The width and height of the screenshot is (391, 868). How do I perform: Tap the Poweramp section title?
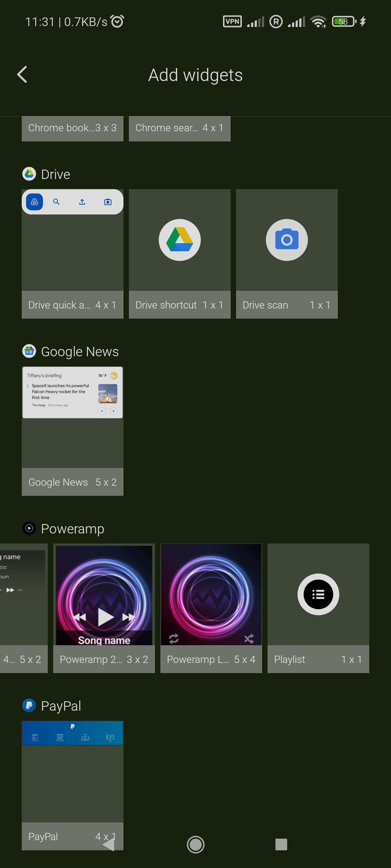click(73, 529)
